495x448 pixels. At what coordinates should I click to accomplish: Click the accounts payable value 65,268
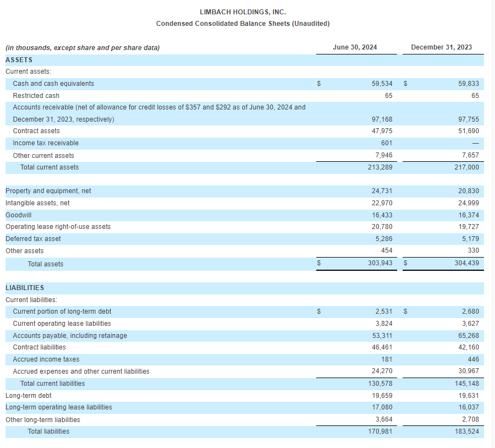tap(469, 336)
